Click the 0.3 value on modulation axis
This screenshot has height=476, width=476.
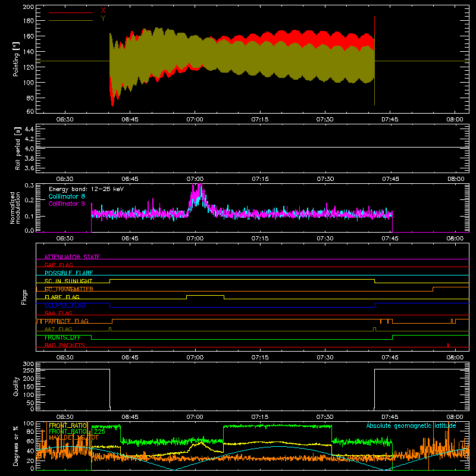tap(29, 185)
